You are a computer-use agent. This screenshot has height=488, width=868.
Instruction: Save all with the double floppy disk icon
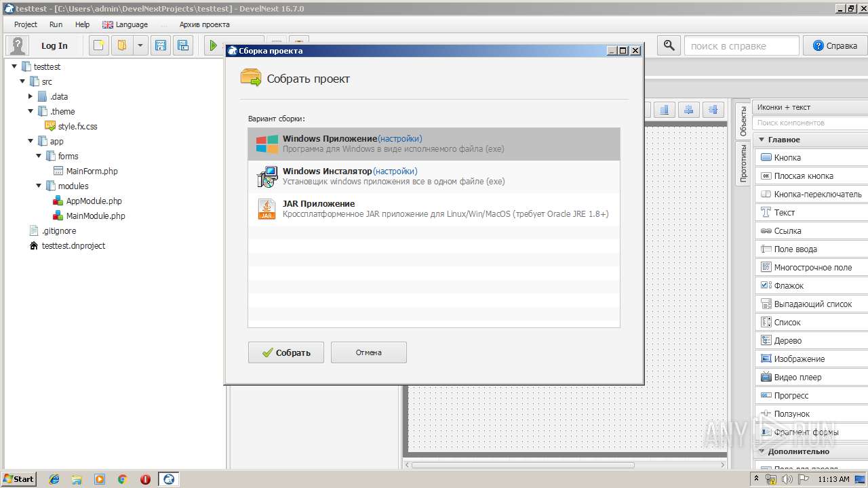click(182, 45)
